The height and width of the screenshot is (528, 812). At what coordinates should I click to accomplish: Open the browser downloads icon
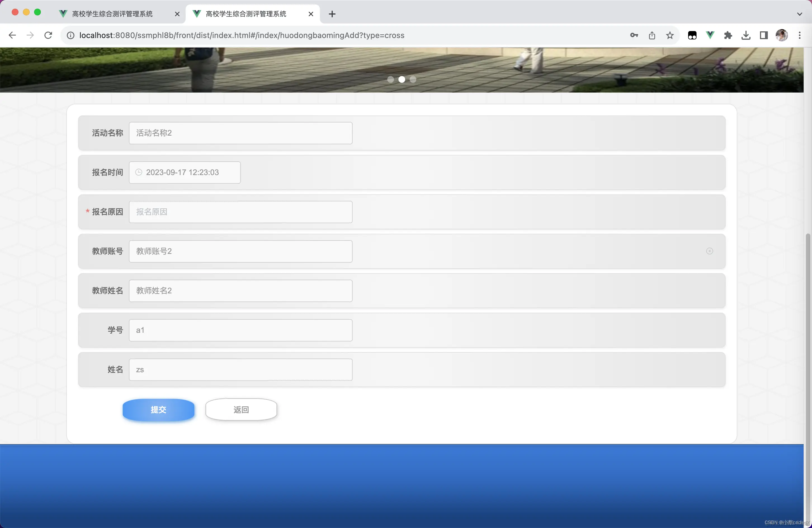(746, 36)
